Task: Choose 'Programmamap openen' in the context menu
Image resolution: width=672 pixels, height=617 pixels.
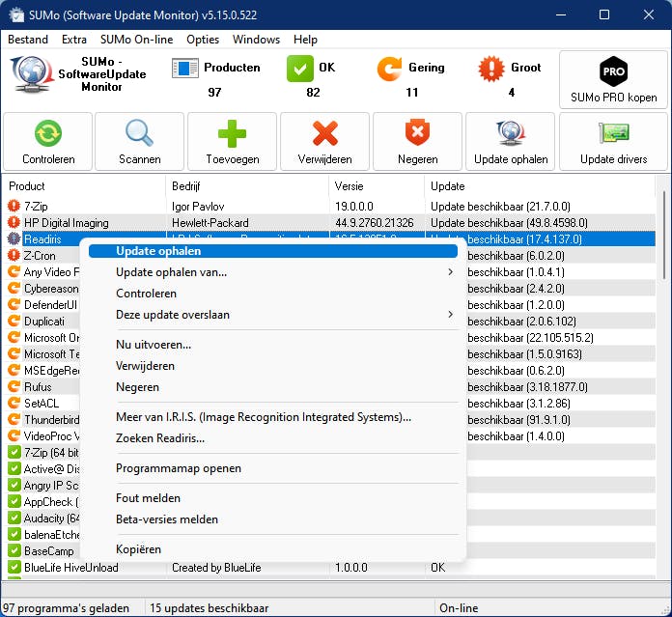Action: (273, 468)
